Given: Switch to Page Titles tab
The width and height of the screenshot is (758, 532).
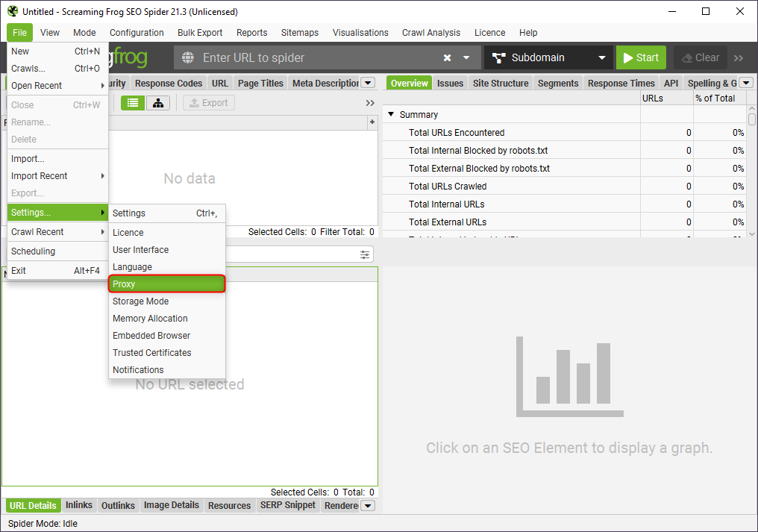Looking at the screenshot, I should point(260,83).
